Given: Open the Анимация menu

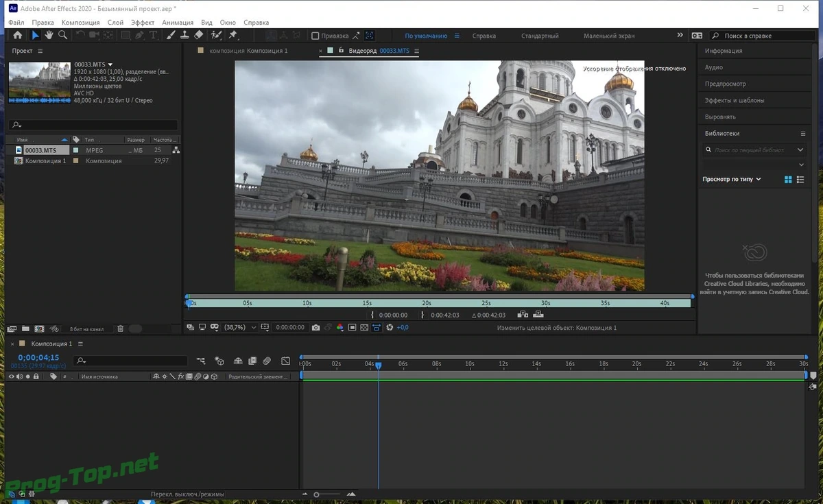Looking at the screenshot, I should (x=178, y=23).
